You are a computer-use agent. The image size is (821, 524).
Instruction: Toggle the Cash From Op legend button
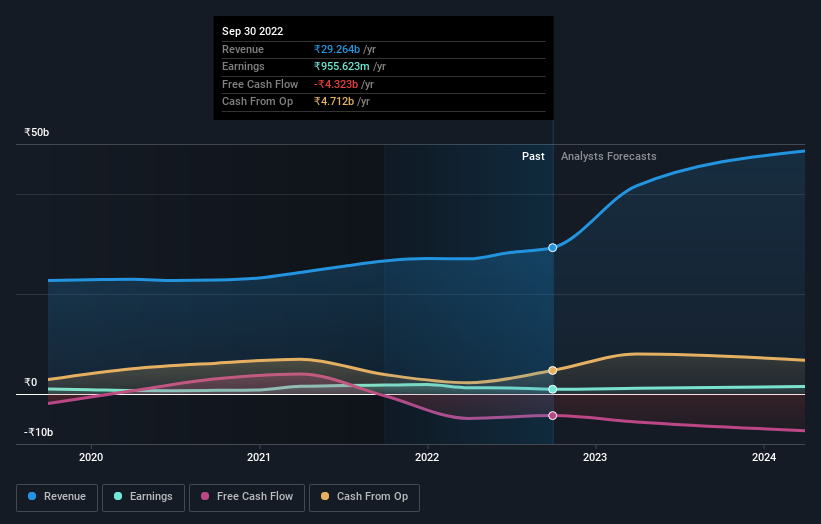(364, 497)
